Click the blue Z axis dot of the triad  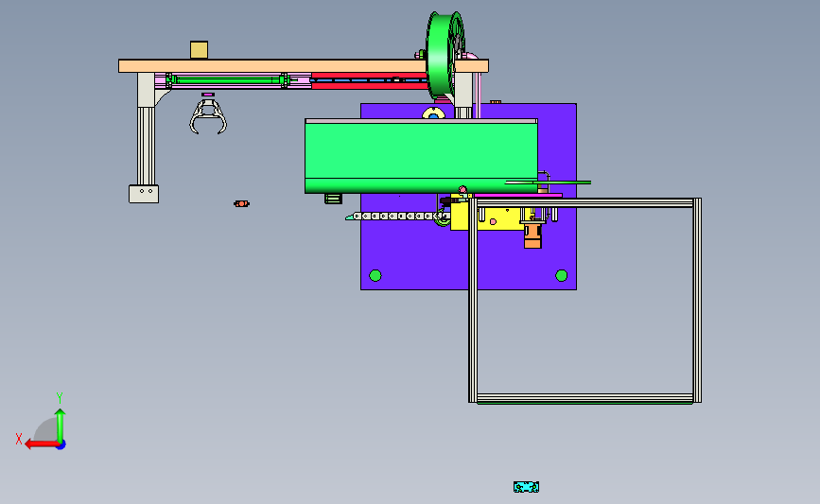[x=61, y=445]
